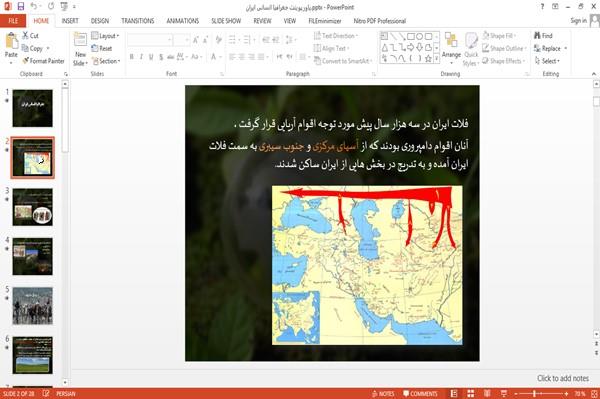Toggle the COMMENTS pane from the status bar
This screenshot has height=399, width=600.
coord(420,393)
